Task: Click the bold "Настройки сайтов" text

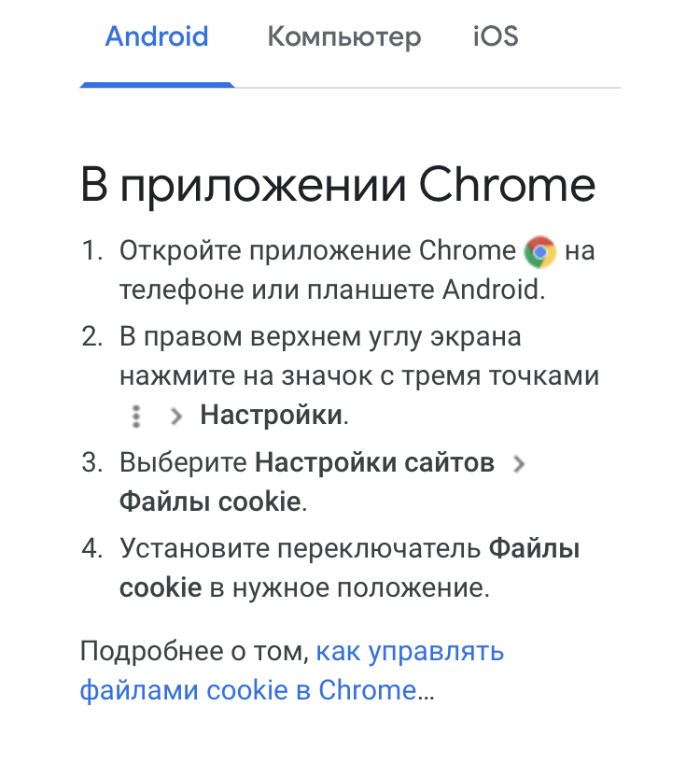Action: click(375, 463)
